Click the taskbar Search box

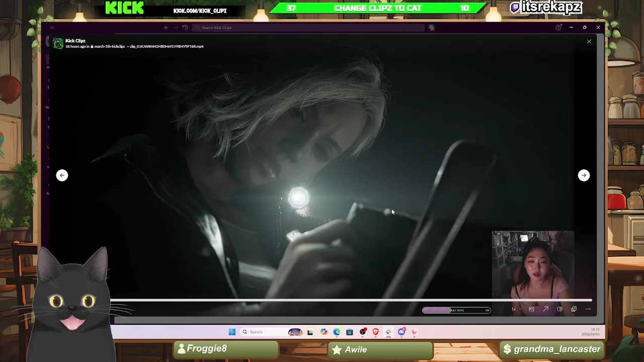click(272, 332)
